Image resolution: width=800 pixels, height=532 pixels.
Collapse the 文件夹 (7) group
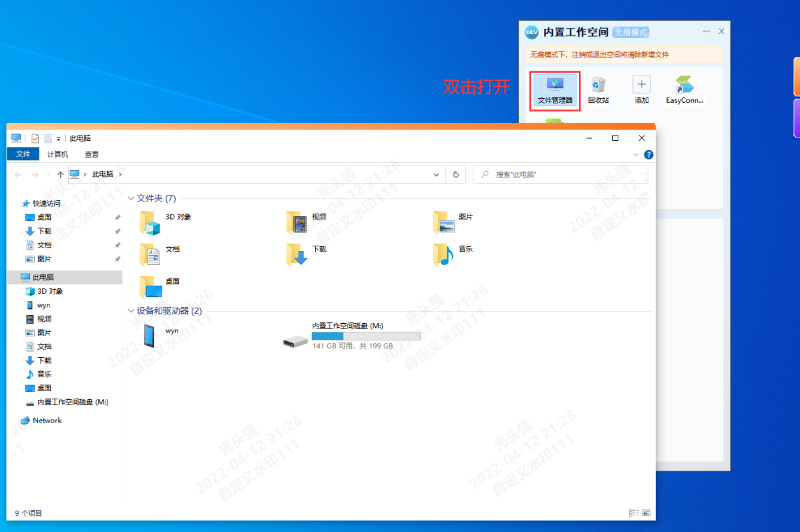(x=131, y=198)
